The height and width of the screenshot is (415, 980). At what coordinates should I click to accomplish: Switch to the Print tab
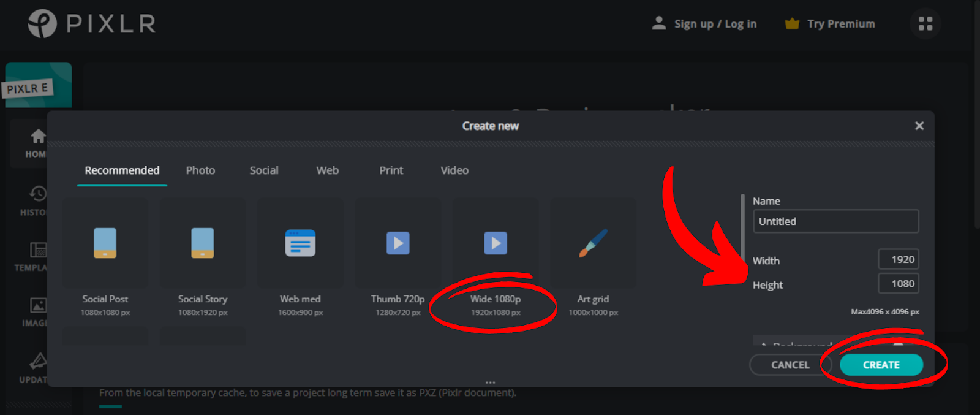pos(391,170)
